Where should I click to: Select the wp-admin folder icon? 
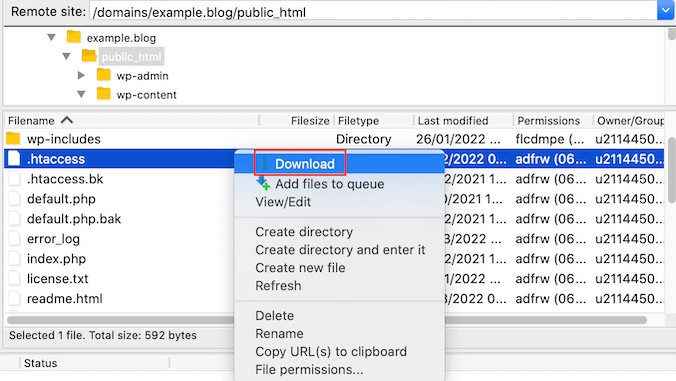click(103, 75)
